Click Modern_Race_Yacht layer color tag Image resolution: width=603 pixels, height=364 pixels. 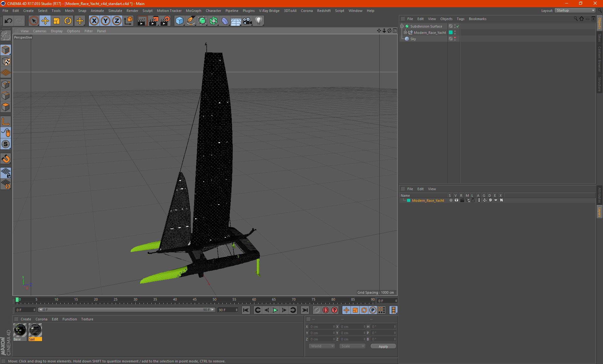tap(451, 33)
